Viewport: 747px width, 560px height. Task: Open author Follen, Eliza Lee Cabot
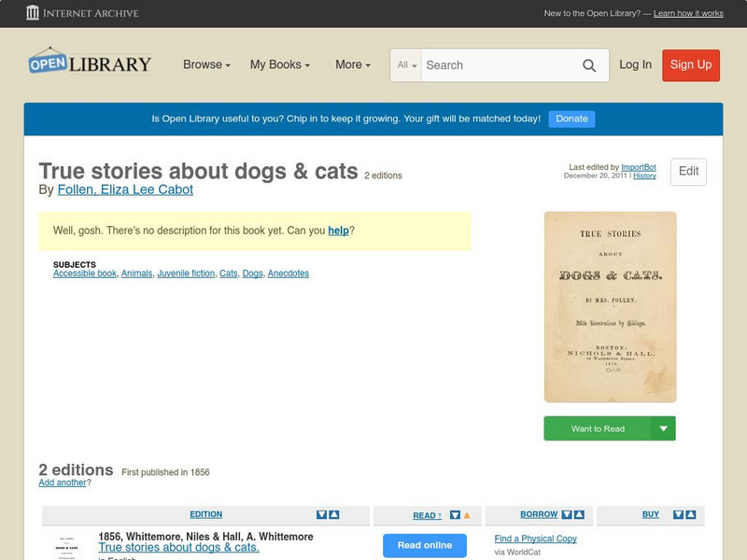(x=125, y=189)
